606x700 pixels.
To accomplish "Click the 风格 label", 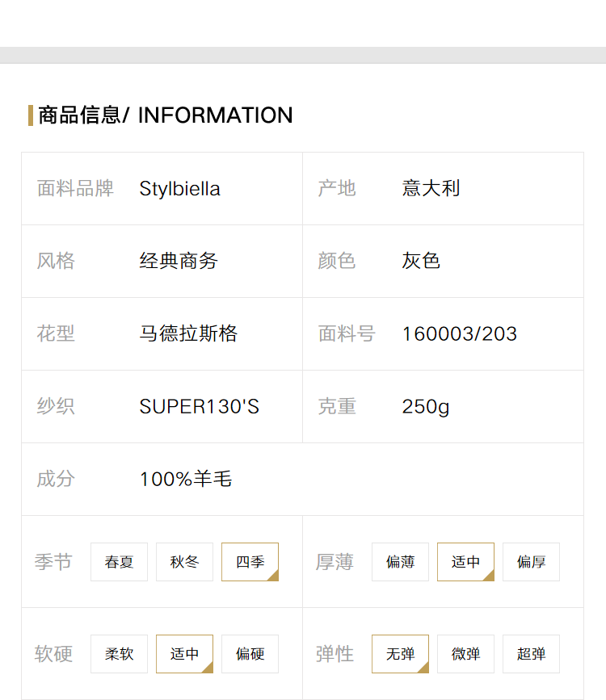I will pos(56,261).
